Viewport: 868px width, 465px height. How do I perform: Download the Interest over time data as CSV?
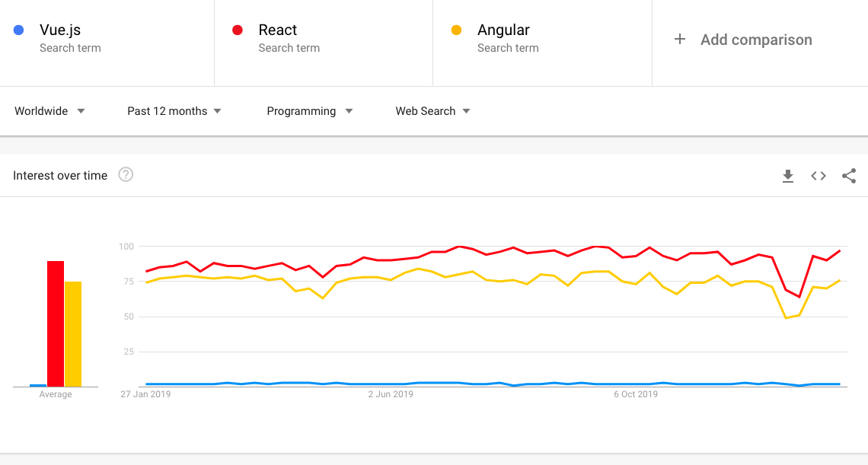point(788,175)
